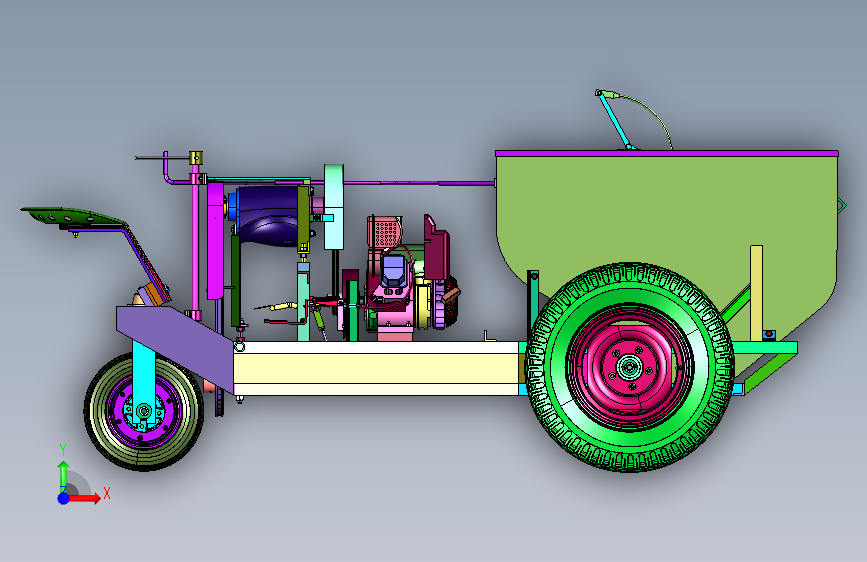Select the pink rear wheel hub
The image size is (867, 562).
pos(629,367)
